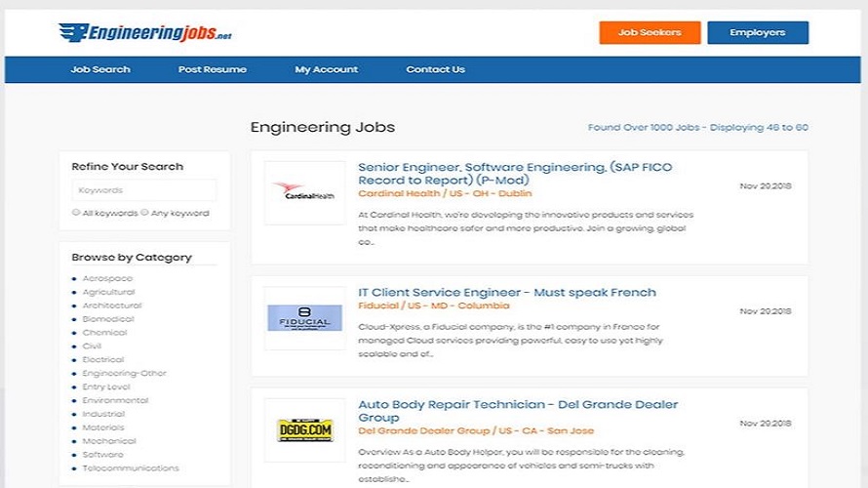
Task: Browse the Chemical category
Action: [104, 333]
